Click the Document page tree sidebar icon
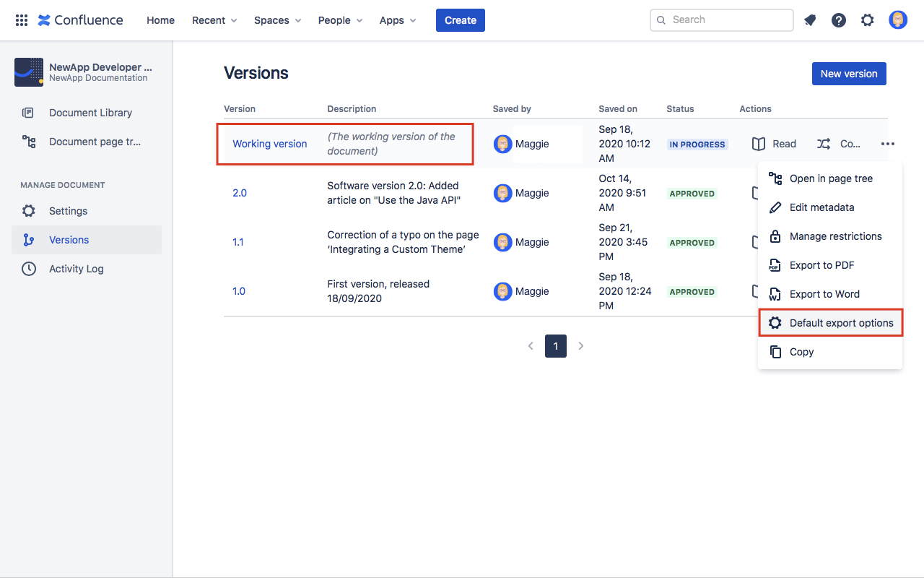 pyautogui.click(x=28, y=142)
